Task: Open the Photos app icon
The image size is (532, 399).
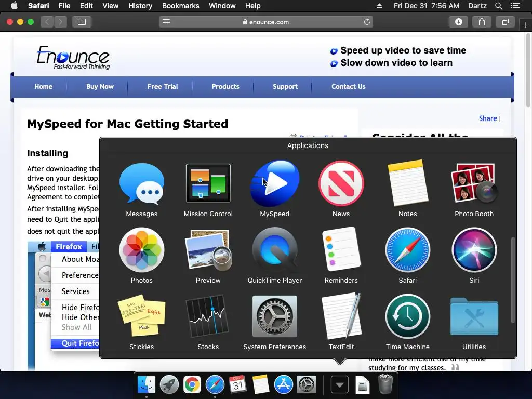Action: 142,250
